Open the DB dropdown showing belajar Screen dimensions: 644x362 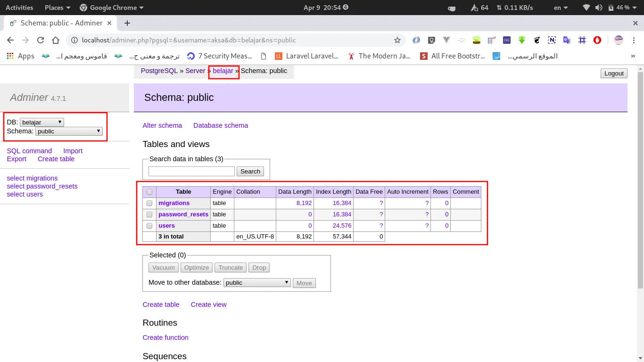tap(41, 122)
